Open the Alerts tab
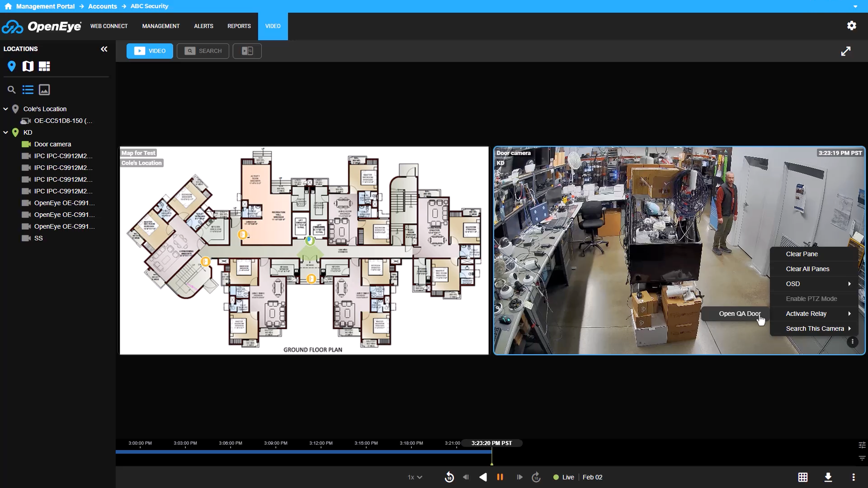Screen dimensions: 868x488 pyautogui.click(x=203, y=26)
